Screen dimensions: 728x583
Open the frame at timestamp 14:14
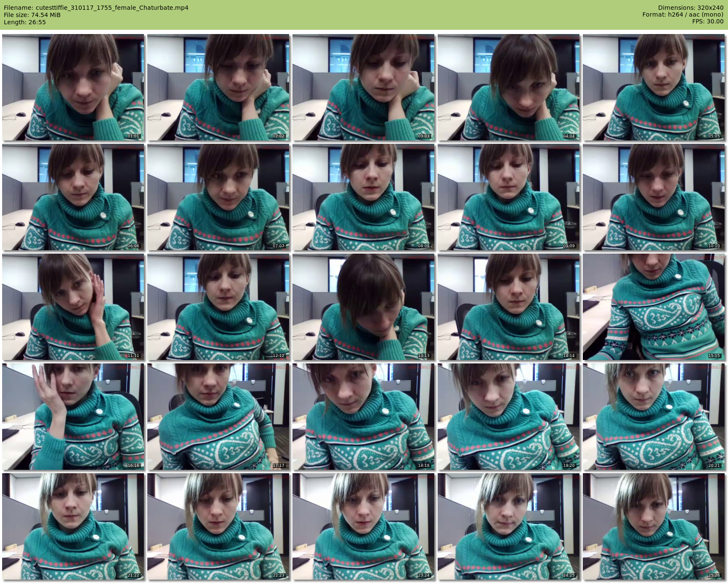[509, 307]
